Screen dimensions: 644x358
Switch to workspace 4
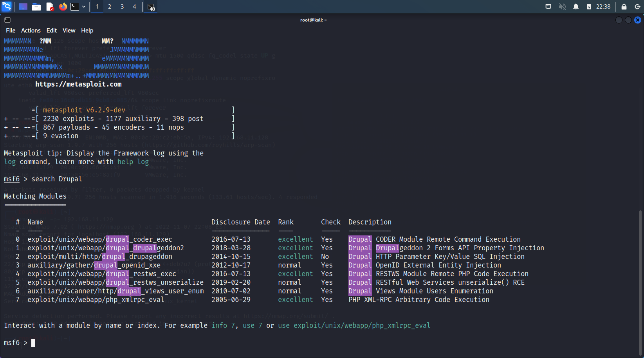click(134, 7)
